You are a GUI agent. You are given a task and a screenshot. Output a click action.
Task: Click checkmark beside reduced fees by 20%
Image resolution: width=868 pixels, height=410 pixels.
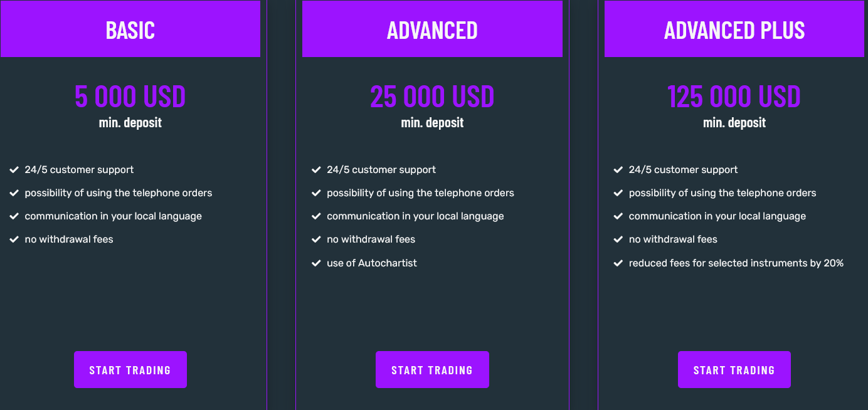[x=618, y=263]
